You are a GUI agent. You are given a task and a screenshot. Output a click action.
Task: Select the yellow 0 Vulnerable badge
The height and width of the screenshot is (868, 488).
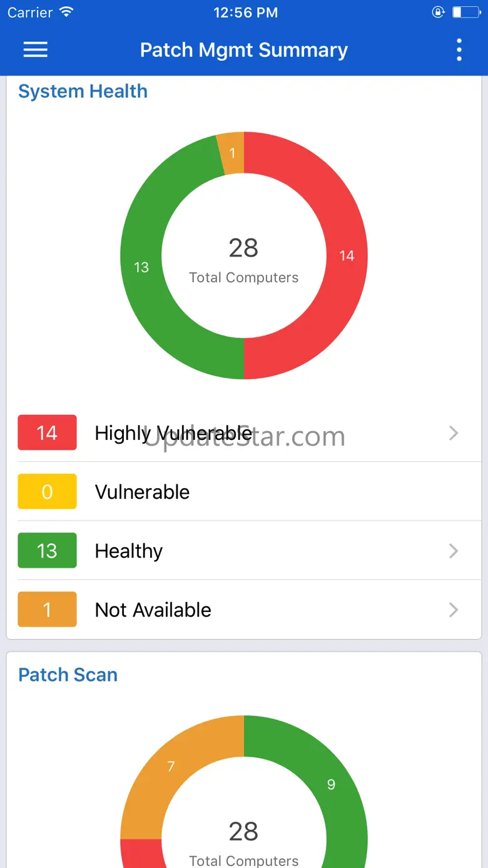(47, 492)
